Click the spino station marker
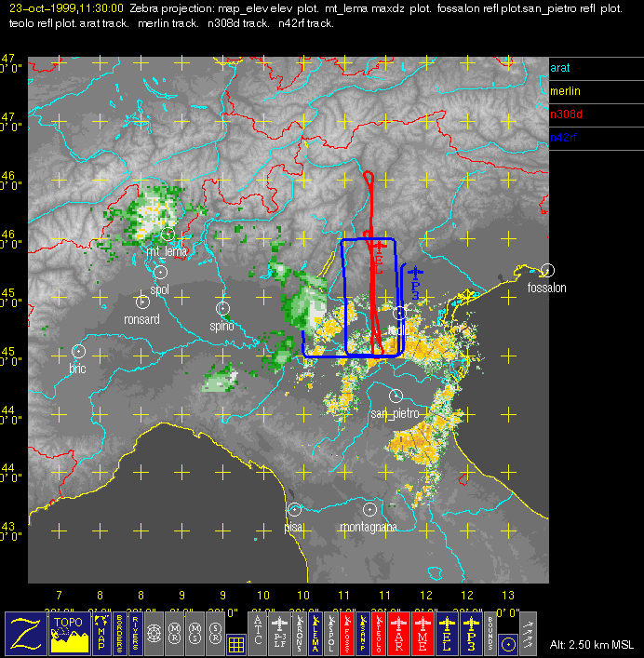The height and width of the screenshot is (658, 644). (x=222, y=308)
